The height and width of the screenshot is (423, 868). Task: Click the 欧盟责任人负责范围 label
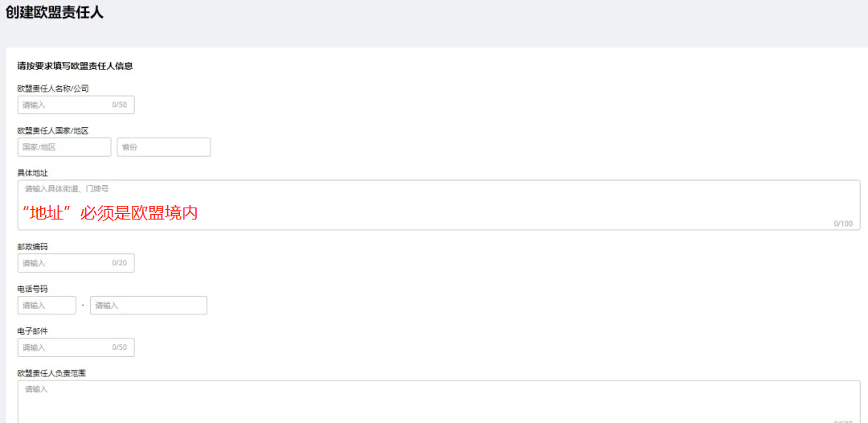51,373
